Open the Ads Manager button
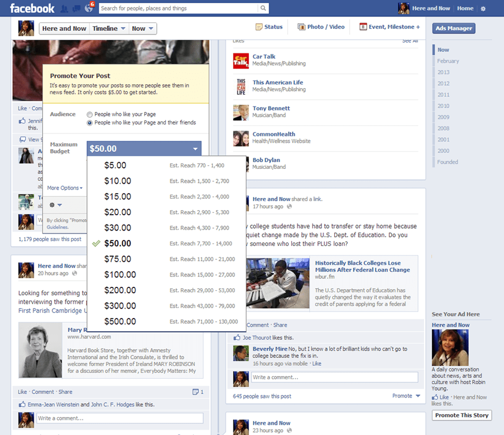Image resolution: width=504 pixels, height=435 pixels. pyautogui.click(x=454, y=29)
